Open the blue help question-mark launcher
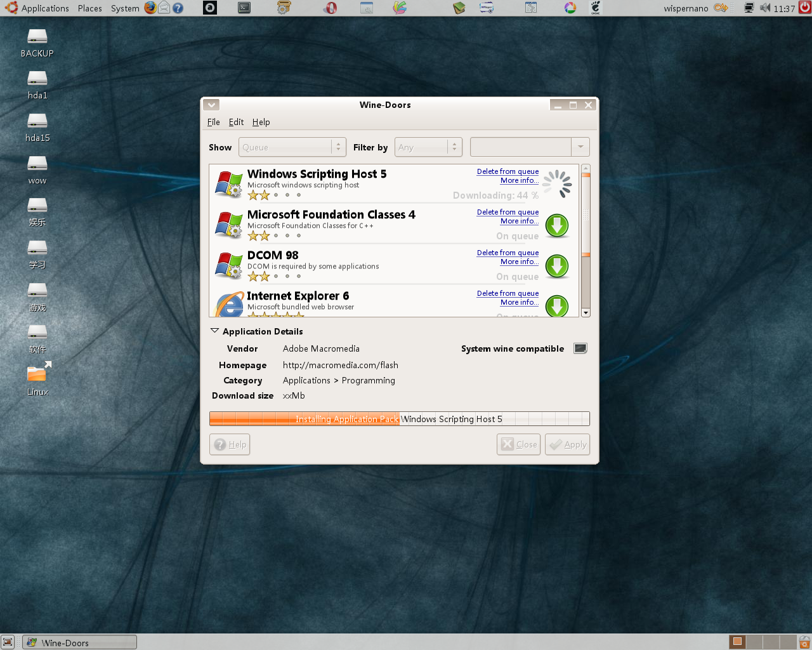 pos(178,8)
